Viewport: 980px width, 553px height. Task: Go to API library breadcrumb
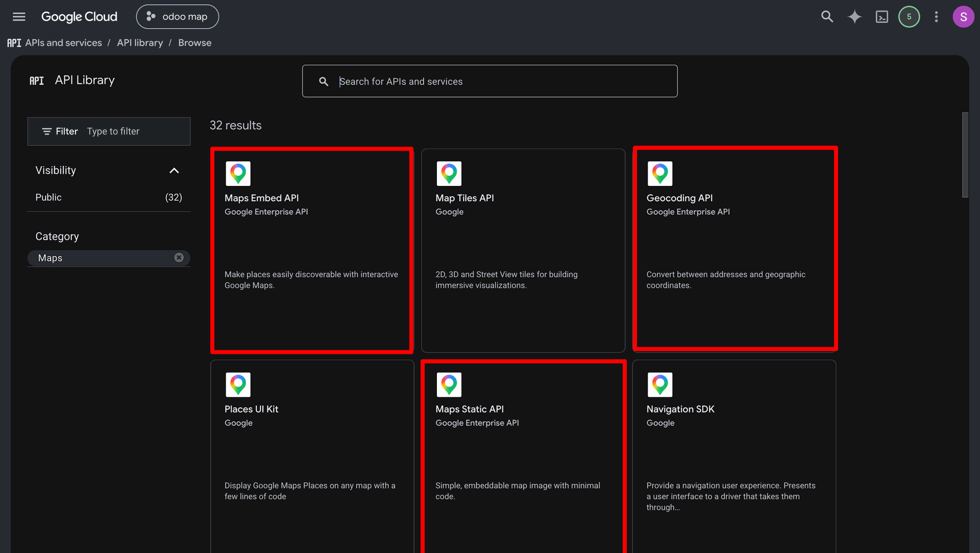(140, 43)
